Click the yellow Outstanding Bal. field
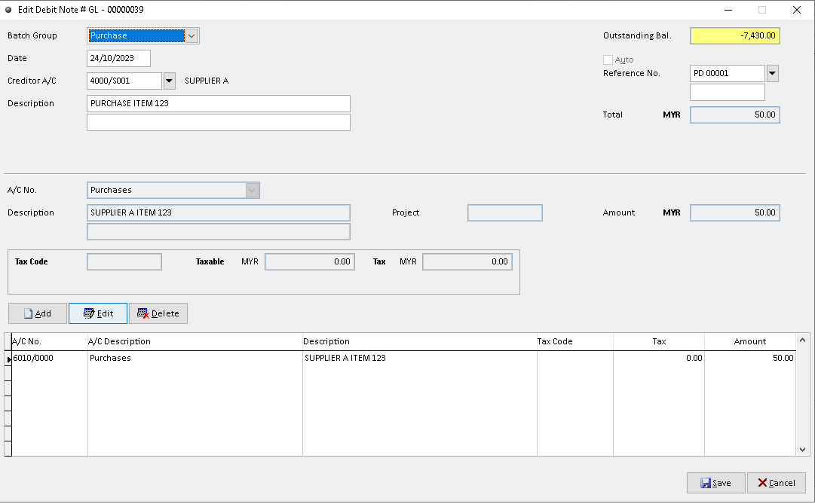Image resolution: width=815 pixels, height=504 pixels. tap(734, 35)
